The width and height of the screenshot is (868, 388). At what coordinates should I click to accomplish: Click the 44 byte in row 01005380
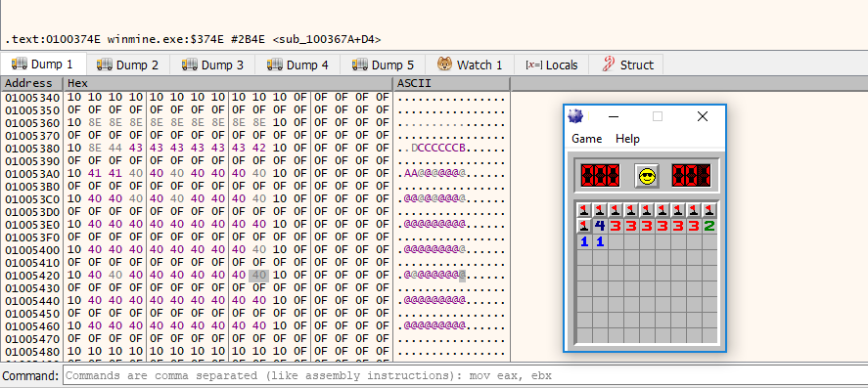point(115,149)
